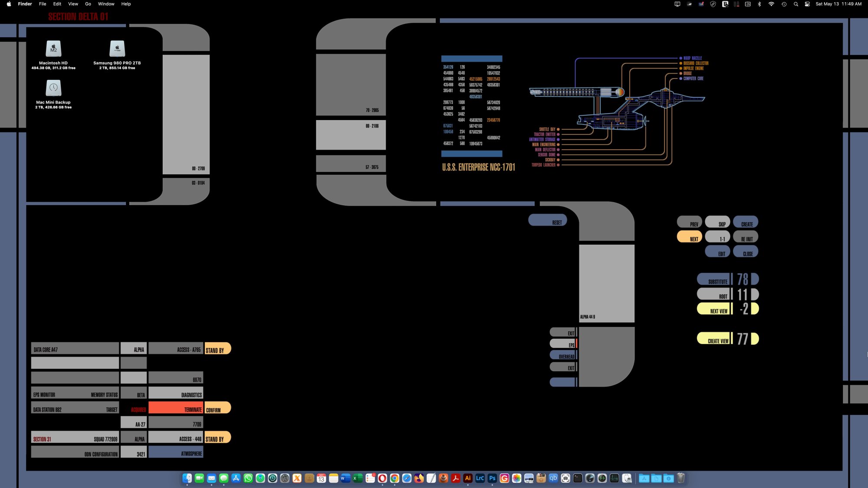Launch Opera browser from the Dock
The width and height of the screenshot is (868, 488).
(x=382, y=478)
